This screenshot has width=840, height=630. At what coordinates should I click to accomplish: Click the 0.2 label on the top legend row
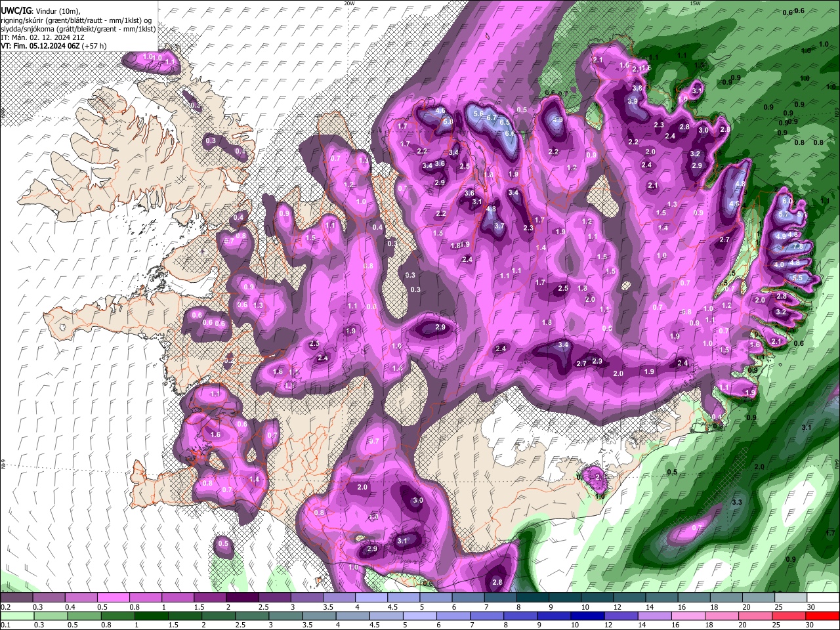(5, 607)
